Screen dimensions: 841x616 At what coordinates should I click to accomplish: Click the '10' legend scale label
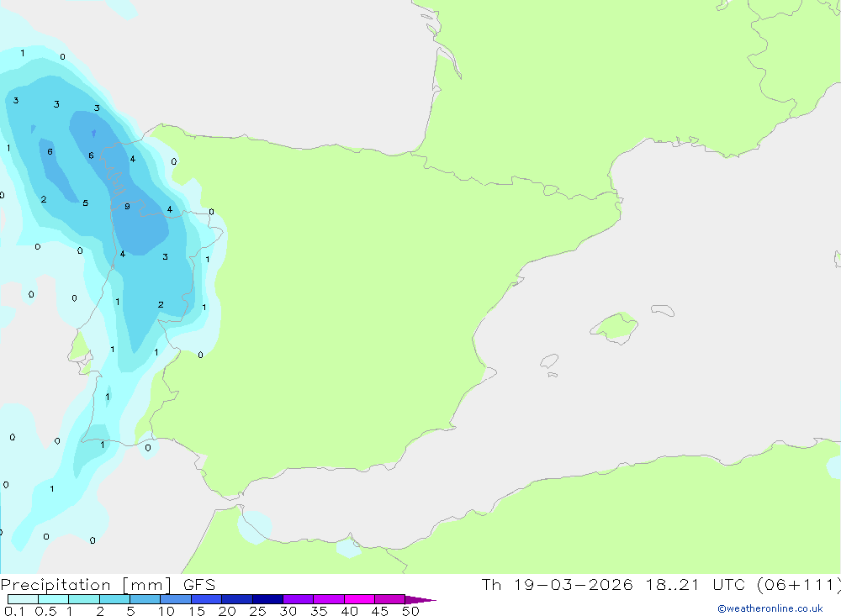tap(167, 611)
